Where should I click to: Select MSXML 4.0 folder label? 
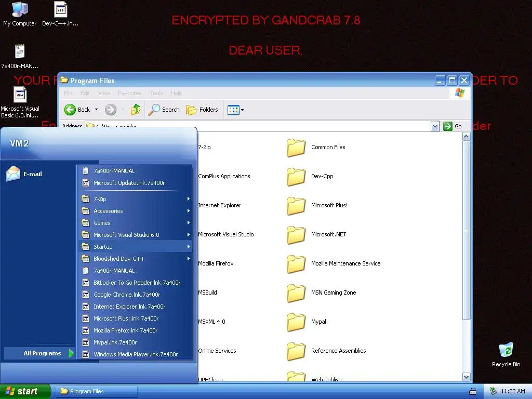(212, 322)
